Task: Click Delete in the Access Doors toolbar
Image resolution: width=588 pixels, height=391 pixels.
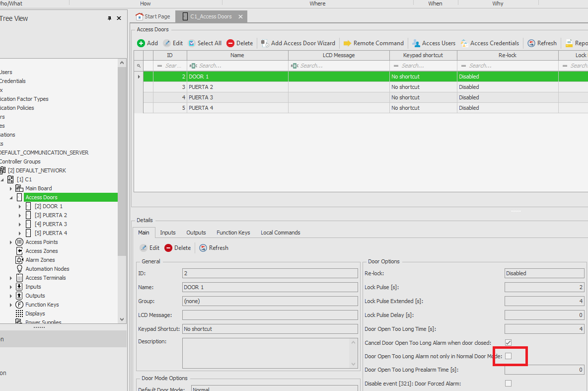Action: coord(240,43)
